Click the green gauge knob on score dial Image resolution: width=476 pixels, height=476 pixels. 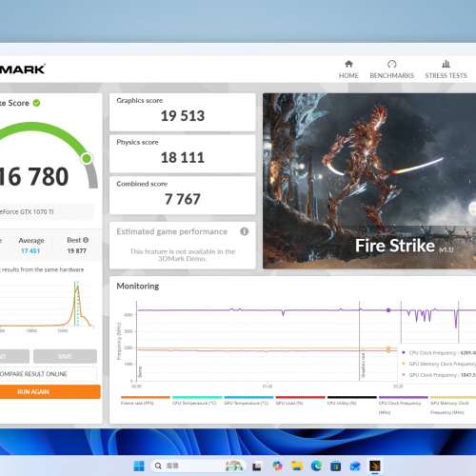(x=87, y=158)
